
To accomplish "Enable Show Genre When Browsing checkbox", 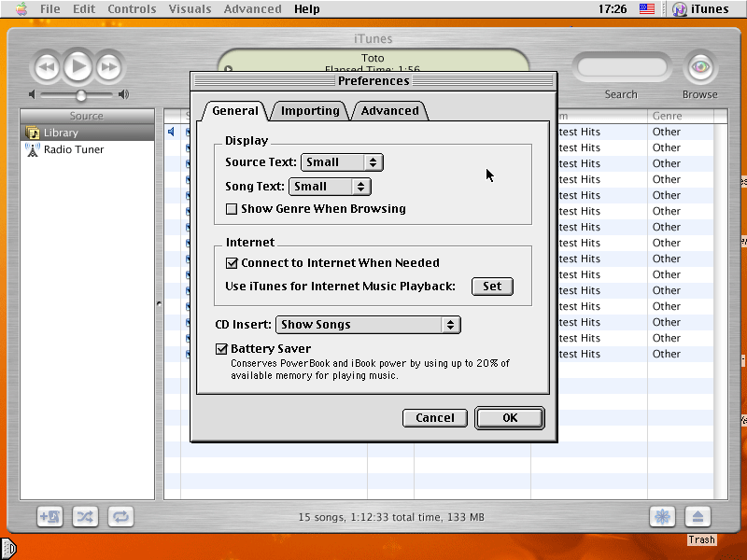I will tap(232, 209).
